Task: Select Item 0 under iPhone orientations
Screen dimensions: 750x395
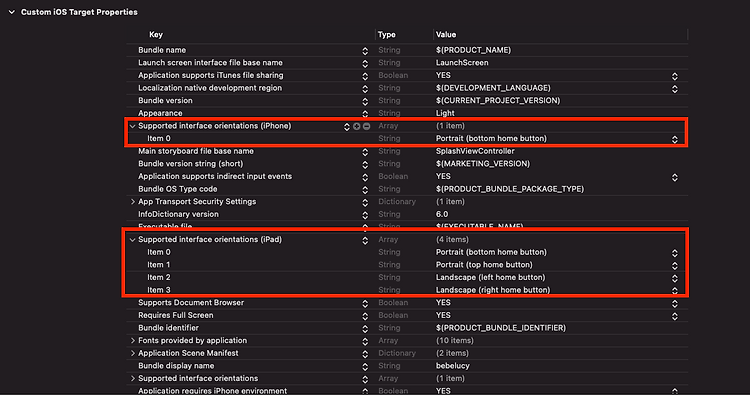Action: coord(159,138)
